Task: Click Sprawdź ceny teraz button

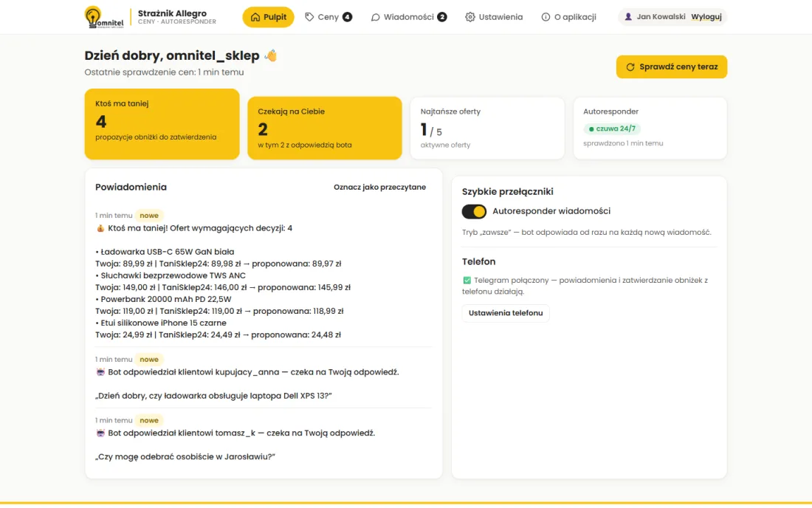Action: point(672,66)
